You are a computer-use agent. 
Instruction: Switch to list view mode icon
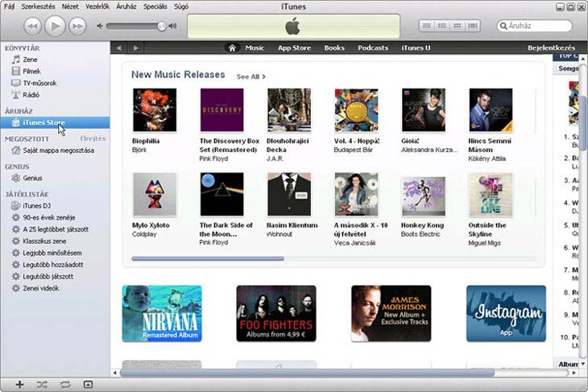[427, 26]
